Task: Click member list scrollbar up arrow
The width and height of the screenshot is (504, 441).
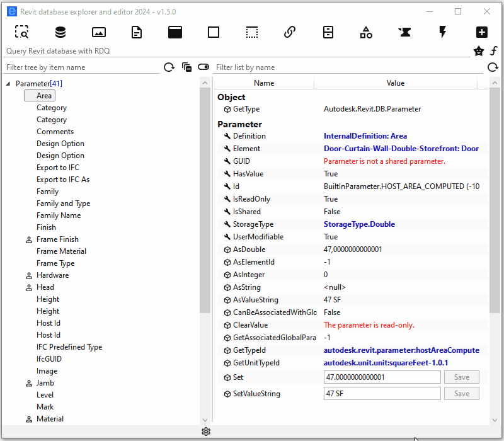Action: 495,83
